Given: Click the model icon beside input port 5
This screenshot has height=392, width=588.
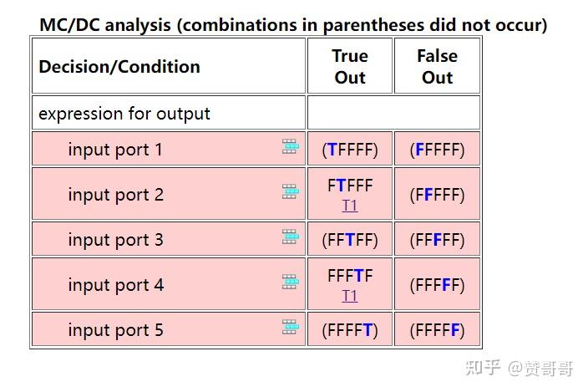Looking at the screenshot, I should [x=290, y=328].
